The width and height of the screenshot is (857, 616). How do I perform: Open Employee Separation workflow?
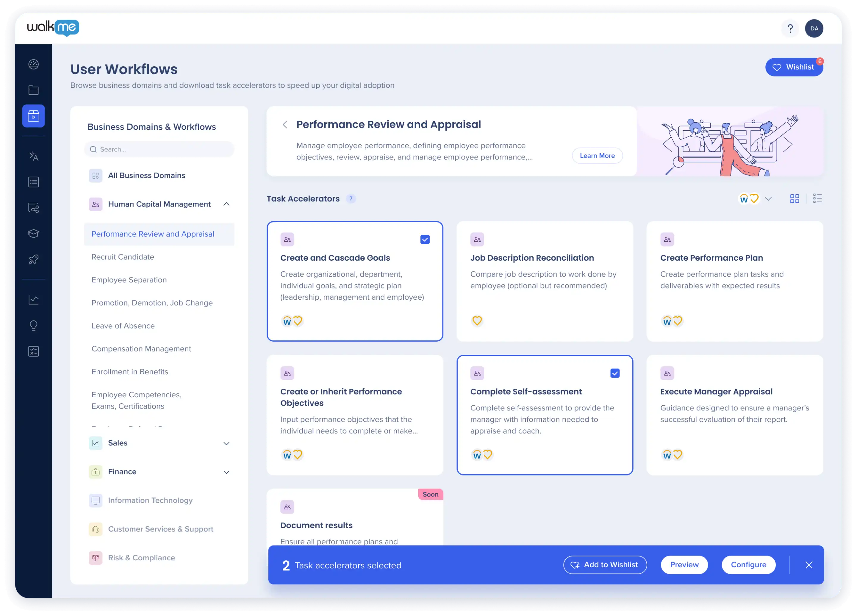click(x=129, y=280)
